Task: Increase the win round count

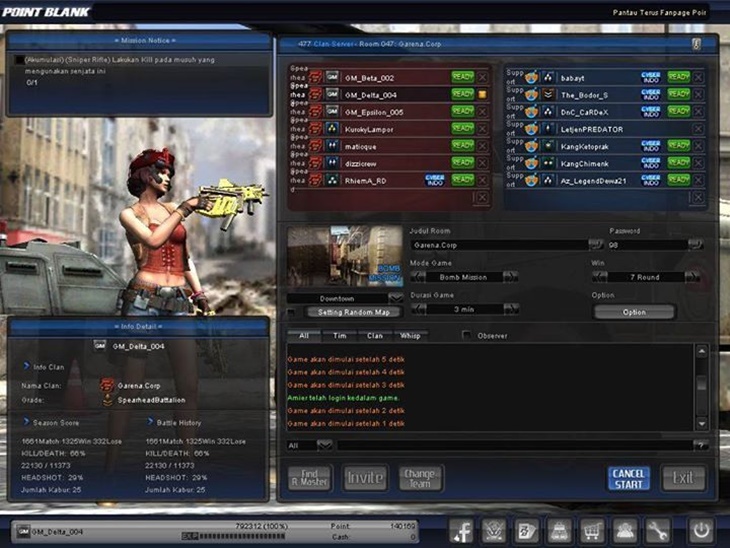Action: 692,277
